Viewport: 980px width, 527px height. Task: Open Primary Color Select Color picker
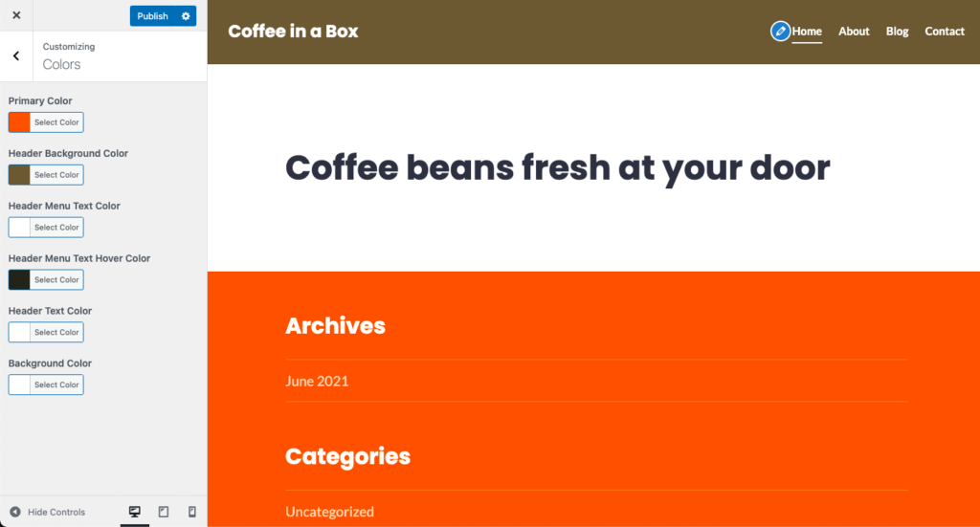[56, 122]
